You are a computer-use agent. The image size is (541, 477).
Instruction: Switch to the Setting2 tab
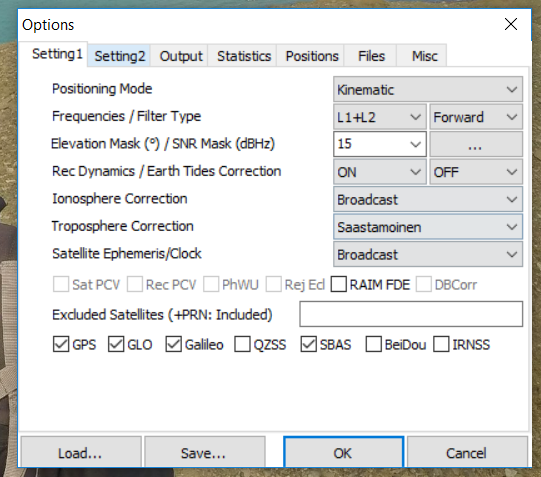pyautogui.click(x=119, y=56)
